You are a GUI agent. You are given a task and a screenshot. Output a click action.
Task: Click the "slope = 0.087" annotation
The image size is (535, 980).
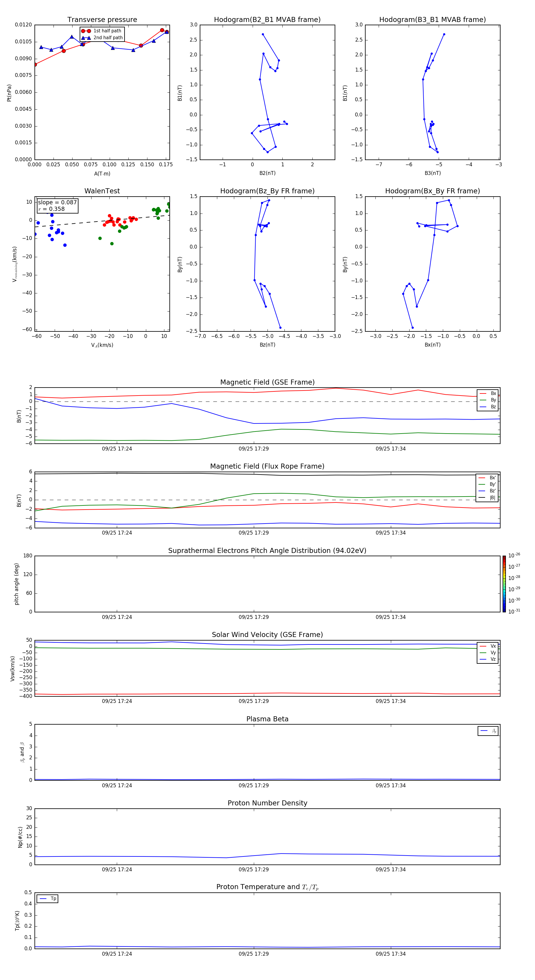(57, 203)
